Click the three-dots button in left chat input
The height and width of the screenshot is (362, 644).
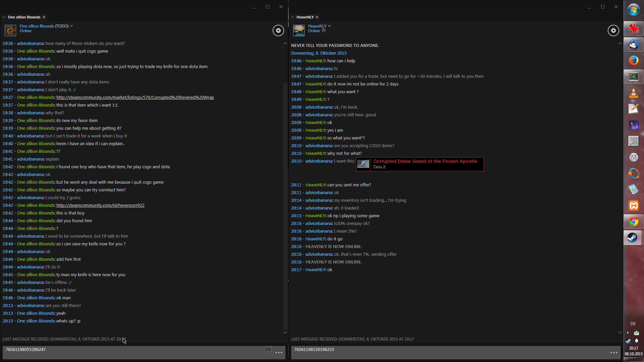(278, 353)
